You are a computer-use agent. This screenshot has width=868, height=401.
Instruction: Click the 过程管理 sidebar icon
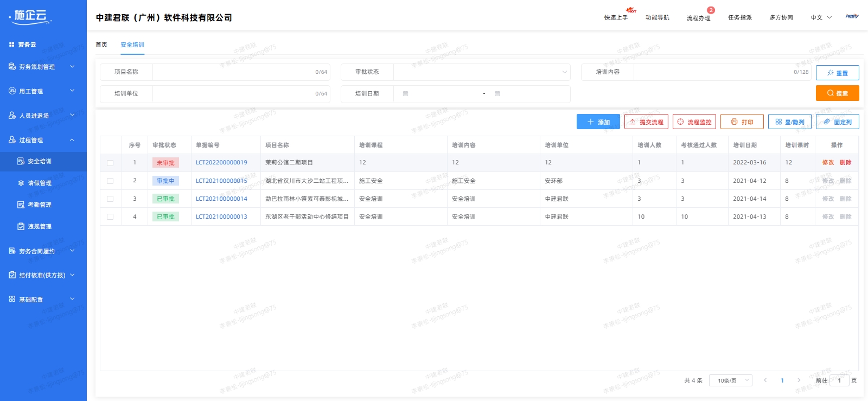pyautogui.click(x=12, y=139)
